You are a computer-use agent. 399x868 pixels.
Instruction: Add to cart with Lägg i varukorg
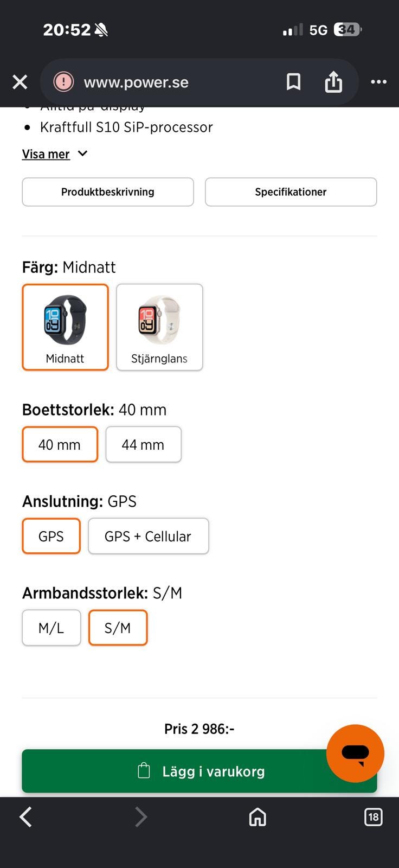200,771
